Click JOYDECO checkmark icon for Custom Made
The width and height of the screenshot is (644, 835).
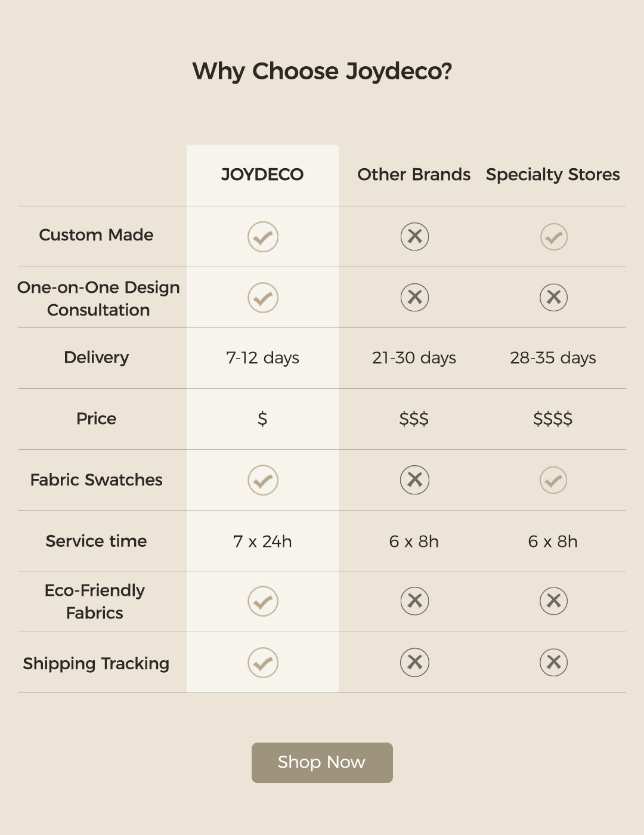(x=263, y=237)
